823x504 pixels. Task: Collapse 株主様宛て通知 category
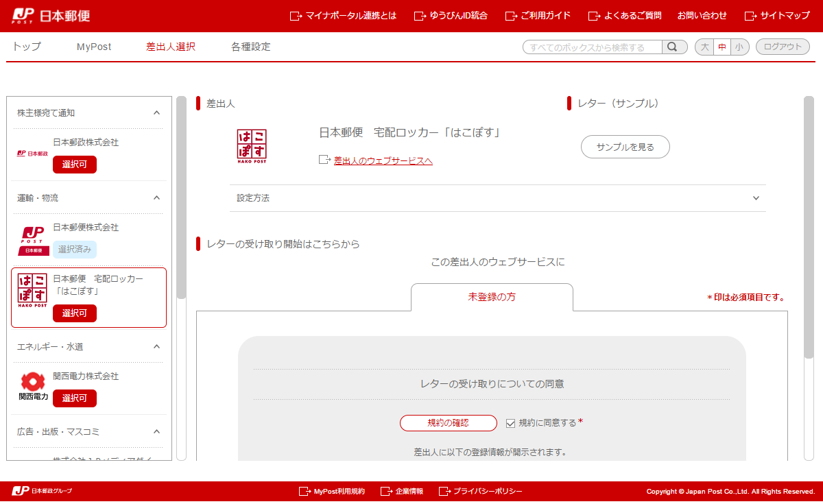pos(156,112)
